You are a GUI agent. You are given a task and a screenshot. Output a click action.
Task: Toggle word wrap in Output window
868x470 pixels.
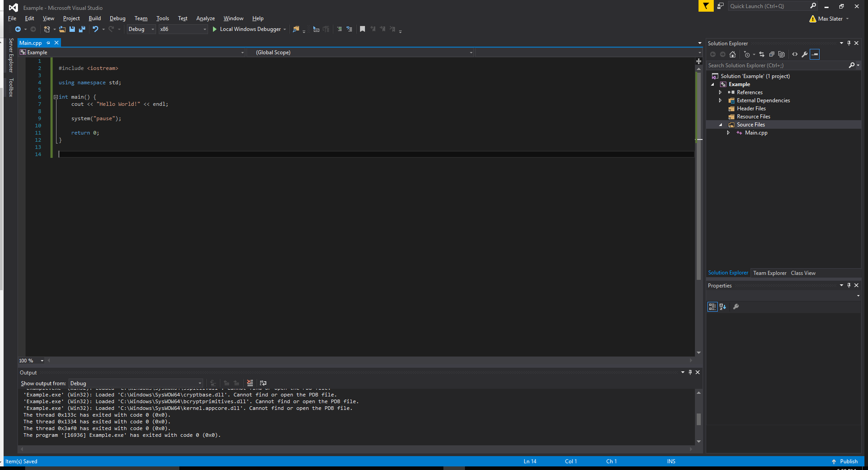tap(263, 383)
